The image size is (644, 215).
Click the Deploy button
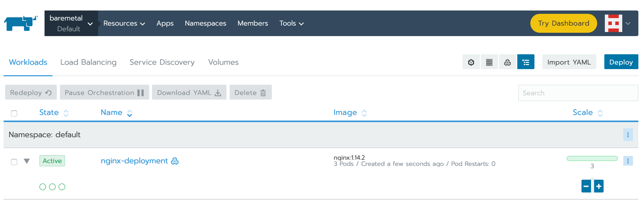click(621, 62)
